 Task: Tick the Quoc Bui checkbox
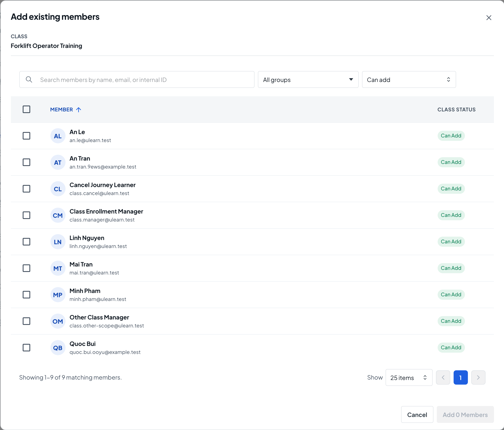click(26, 348)
